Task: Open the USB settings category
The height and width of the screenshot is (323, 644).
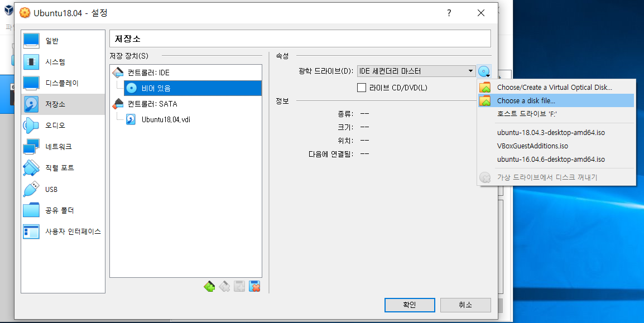Action: click(x=63, y=189)
